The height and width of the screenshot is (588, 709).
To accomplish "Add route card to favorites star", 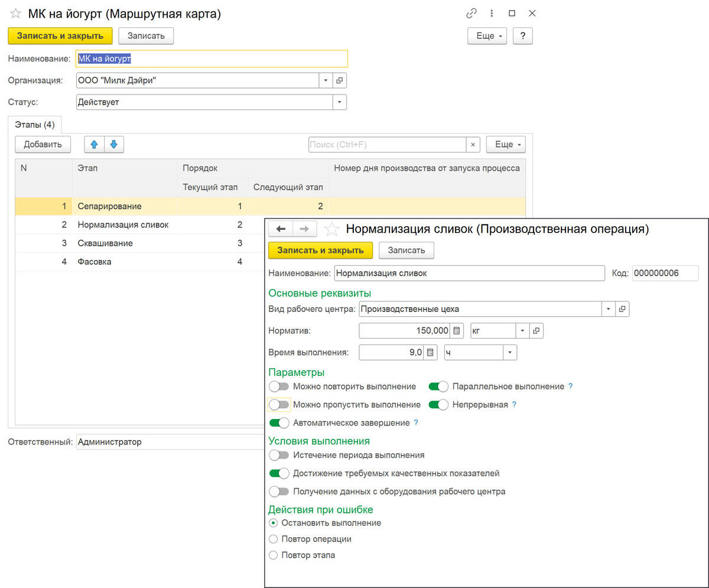I will coord(16,14).
